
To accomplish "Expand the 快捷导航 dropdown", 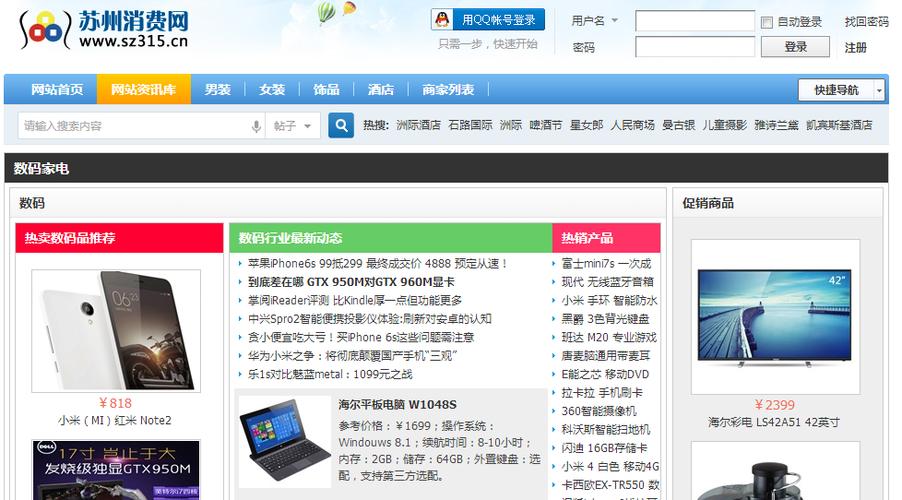I will point(841,90).
